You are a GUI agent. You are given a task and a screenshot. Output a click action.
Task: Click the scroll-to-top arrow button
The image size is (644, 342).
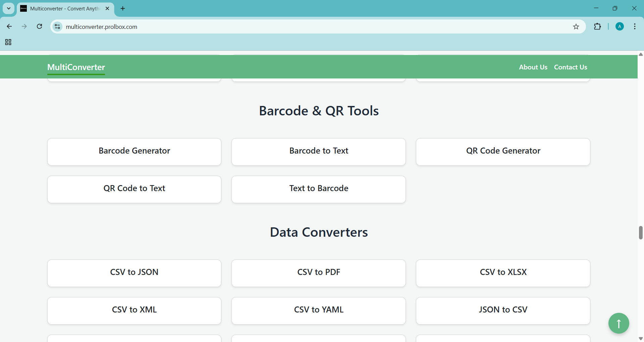pos(619,323)
